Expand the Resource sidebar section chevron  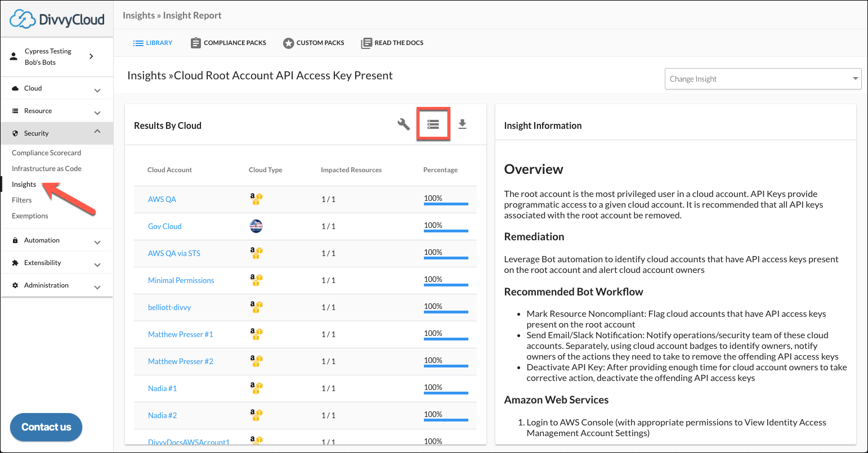97,113
